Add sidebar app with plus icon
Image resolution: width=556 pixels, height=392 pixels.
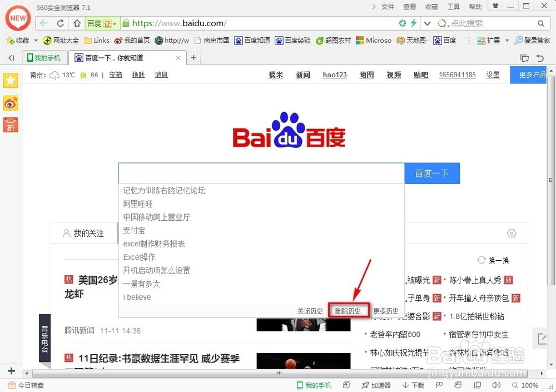11,371
